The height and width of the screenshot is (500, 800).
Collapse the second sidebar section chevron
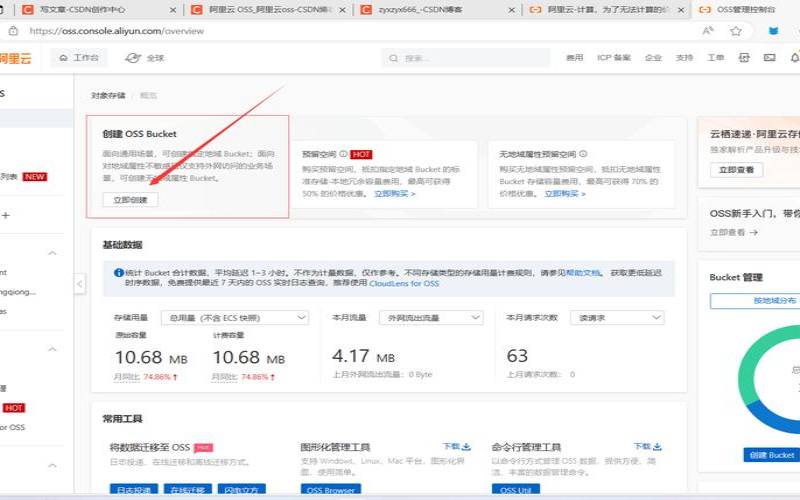pyautogui.click(x=52, y=349)
